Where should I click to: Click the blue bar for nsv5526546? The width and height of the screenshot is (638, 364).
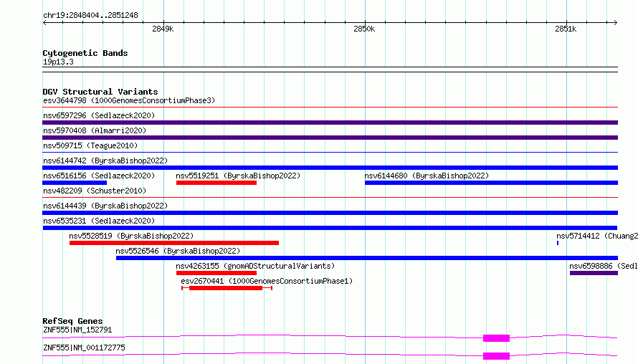coord(367,258)
